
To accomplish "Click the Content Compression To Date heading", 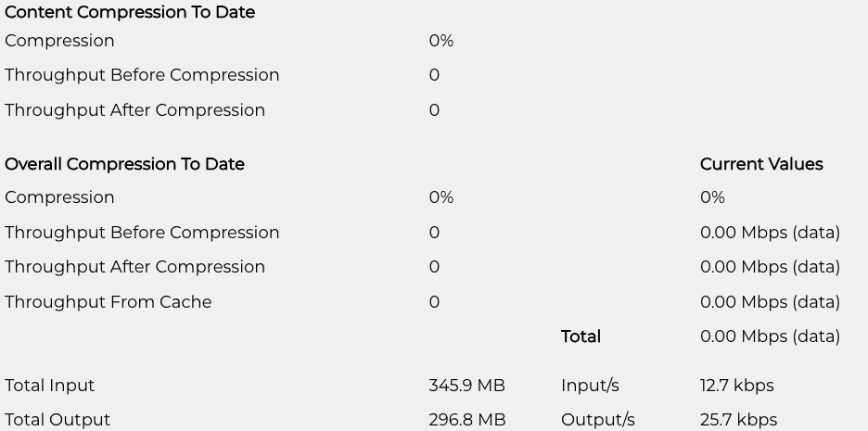I will (x=130, y=13).
